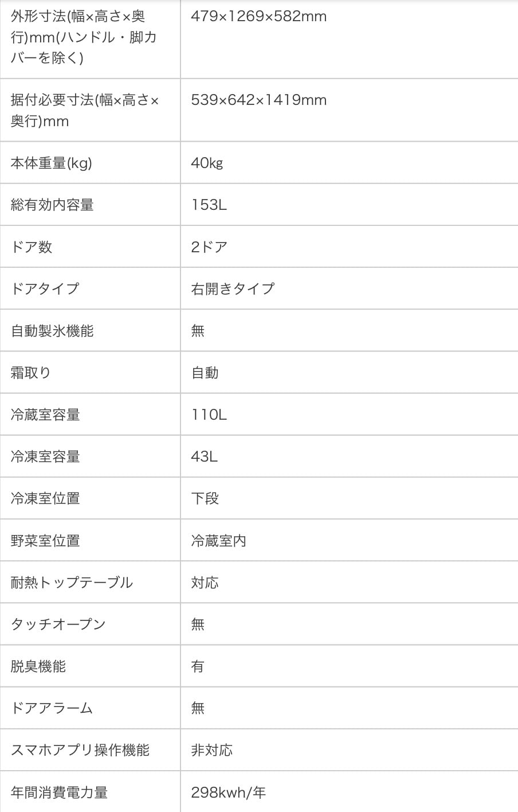Click the 霜取り row label

[x=31, y=373]
